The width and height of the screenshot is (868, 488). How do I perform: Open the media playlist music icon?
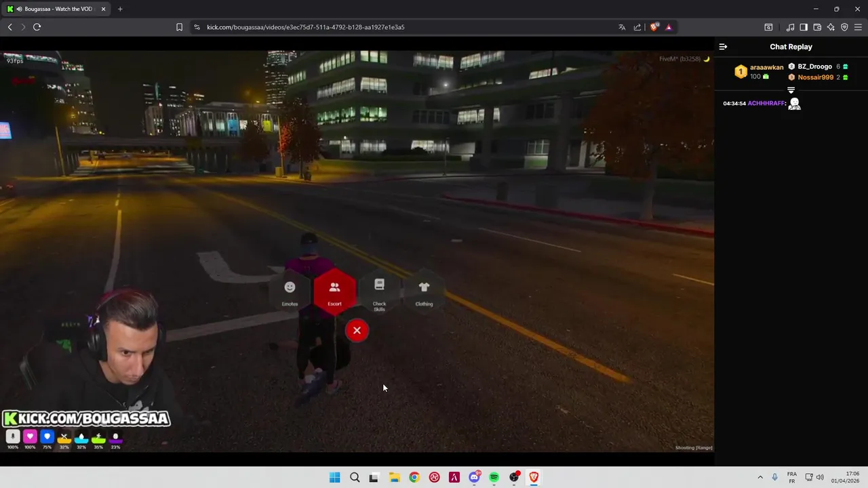pos(790,27)
